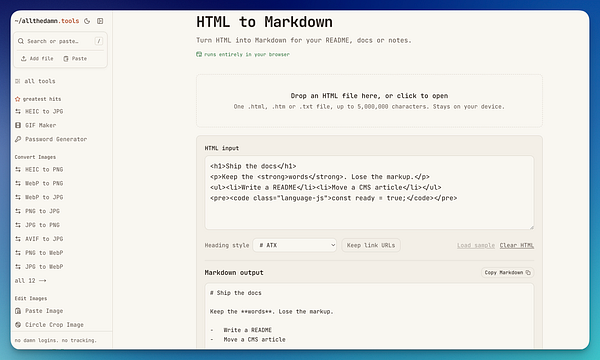Collapse sidebar with panel icon
The width and height of the screenshot is (600, 360).
(x=100, y=21)
